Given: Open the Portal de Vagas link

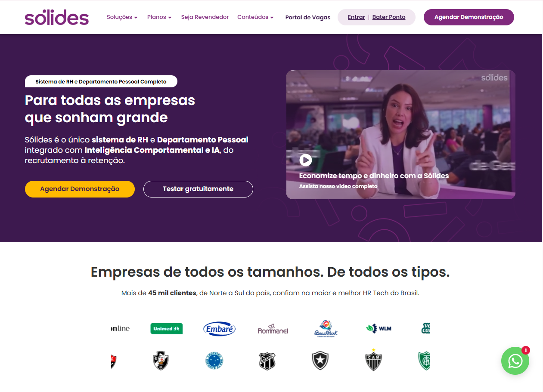Looking at the screenshot, I should 308,18.
